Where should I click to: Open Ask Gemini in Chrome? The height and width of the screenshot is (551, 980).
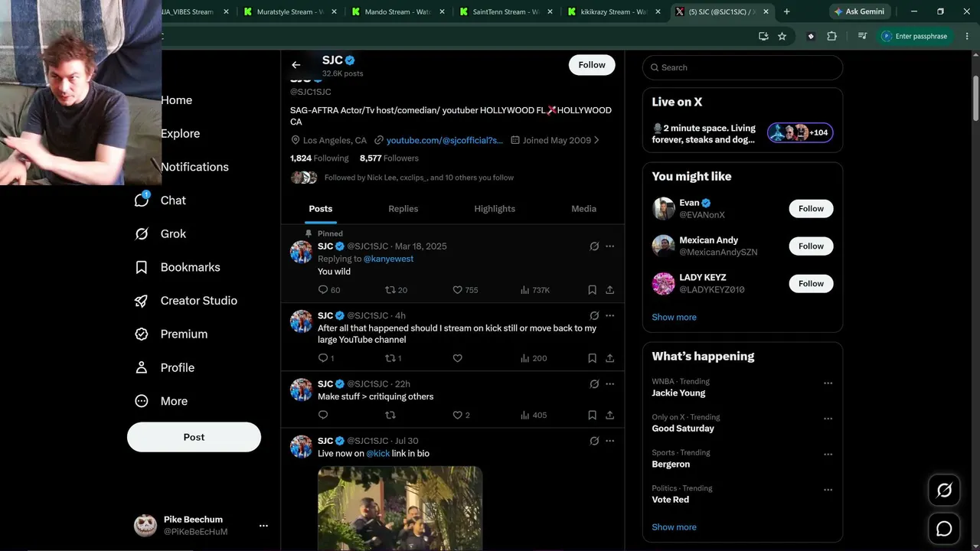859,11
